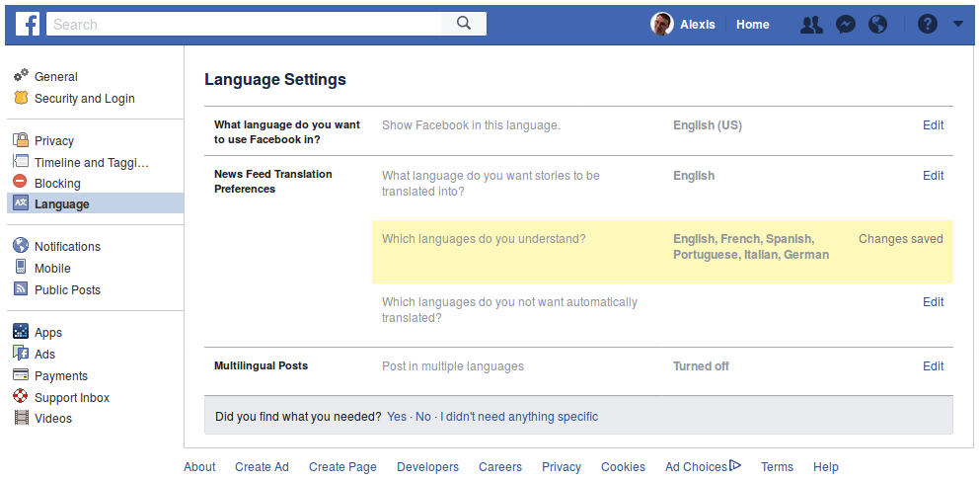This screenshot has width=980, height=481.
Task: Expand the account menu dropdown arrow
Action: [958, 25]
